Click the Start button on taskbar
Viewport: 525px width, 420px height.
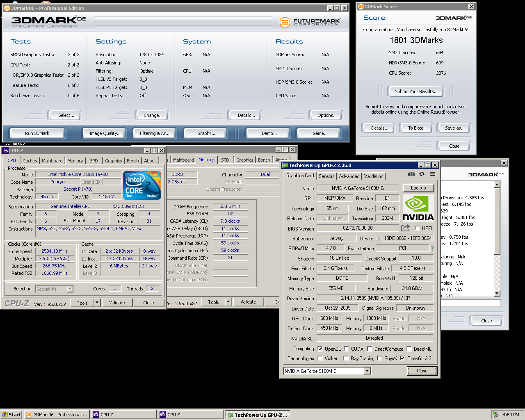click(x=11, y=415)
